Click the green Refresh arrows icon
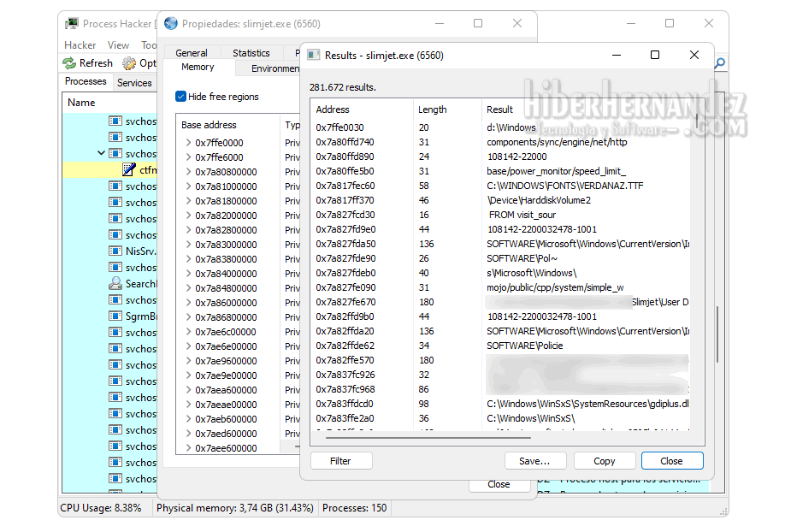 [69, 63]
